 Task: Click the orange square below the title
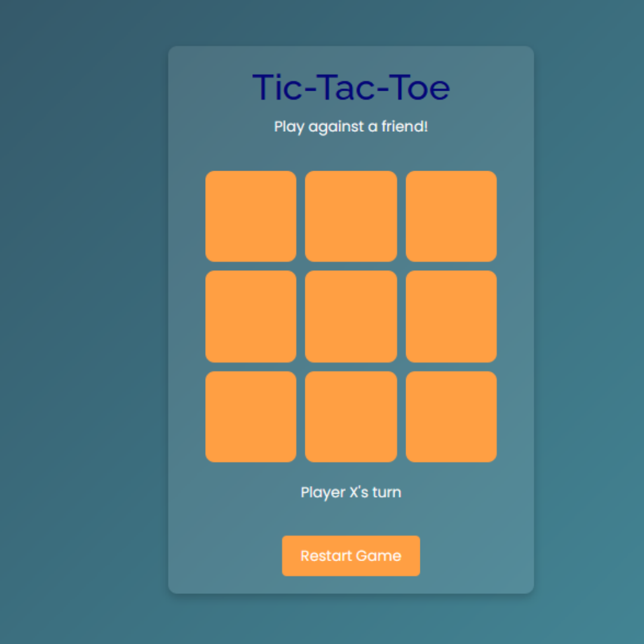[351, 215]
